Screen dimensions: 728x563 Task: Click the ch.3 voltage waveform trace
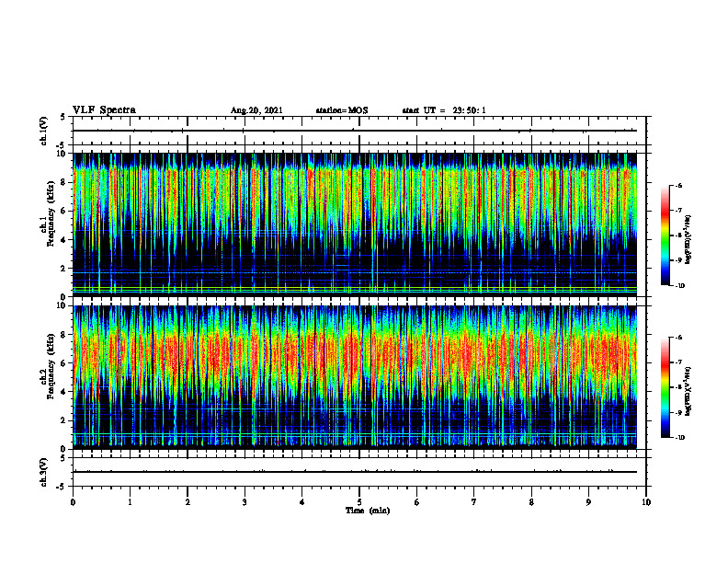pos(355,472)
